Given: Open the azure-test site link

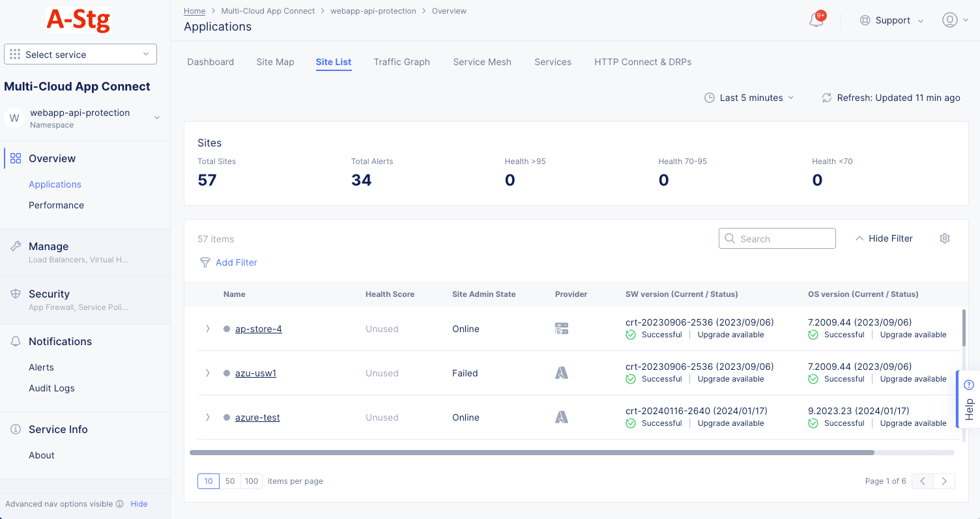Looking at the screenshot, I should (x=257, y=417).
